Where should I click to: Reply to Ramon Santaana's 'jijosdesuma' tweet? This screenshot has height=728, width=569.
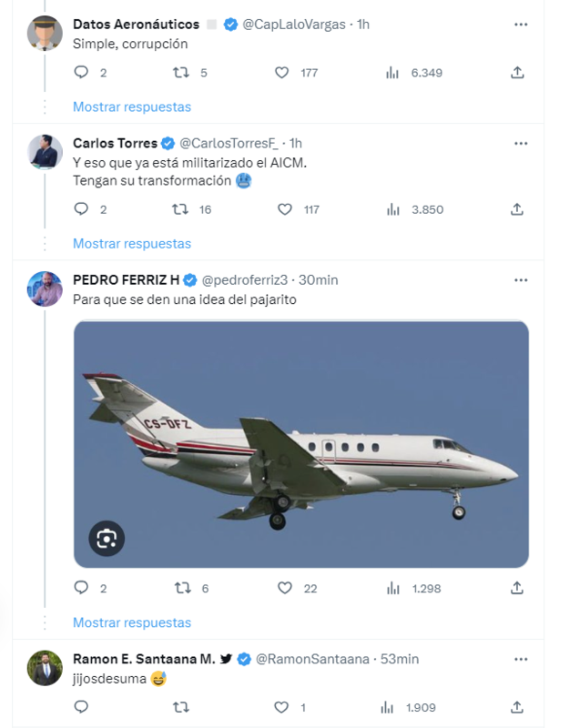click(x=81, y=707)
